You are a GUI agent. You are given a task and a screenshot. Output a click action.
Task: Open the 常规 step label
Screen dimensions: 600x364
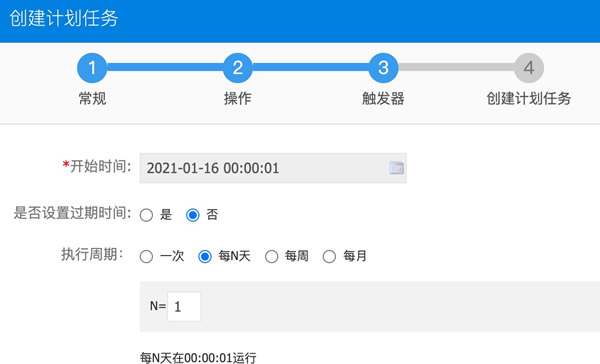point(92,98)
